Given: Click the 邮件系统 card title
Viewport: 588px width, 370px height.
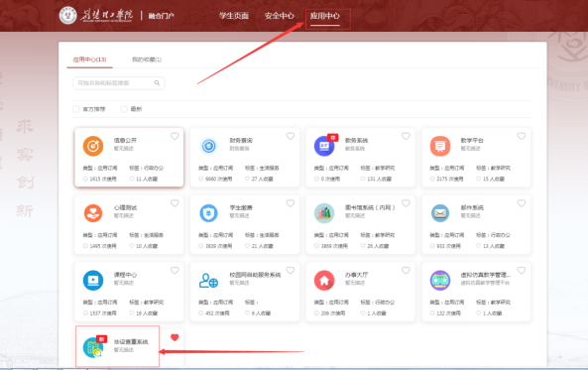Looking at the screenshot, I should coord(472,207).
